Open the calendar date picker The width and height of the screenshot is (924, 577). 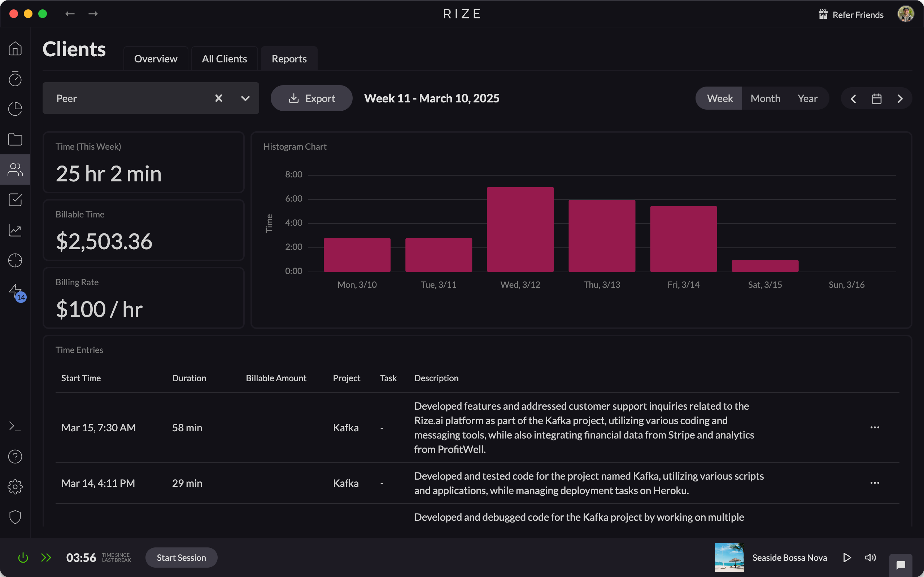pos(877,98)
